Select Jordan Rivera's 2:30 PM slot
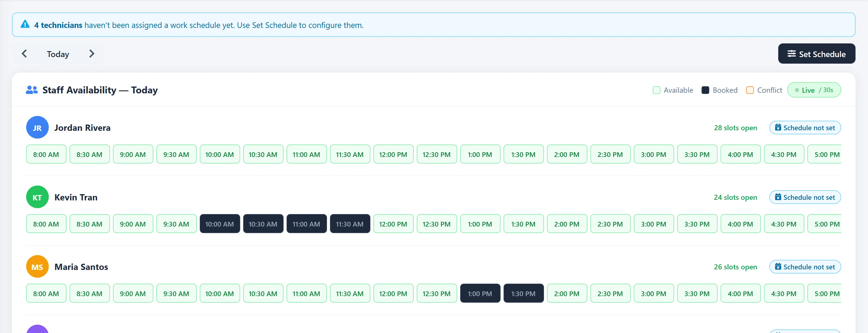Screen dimensions: 868x333 [610, 154]
